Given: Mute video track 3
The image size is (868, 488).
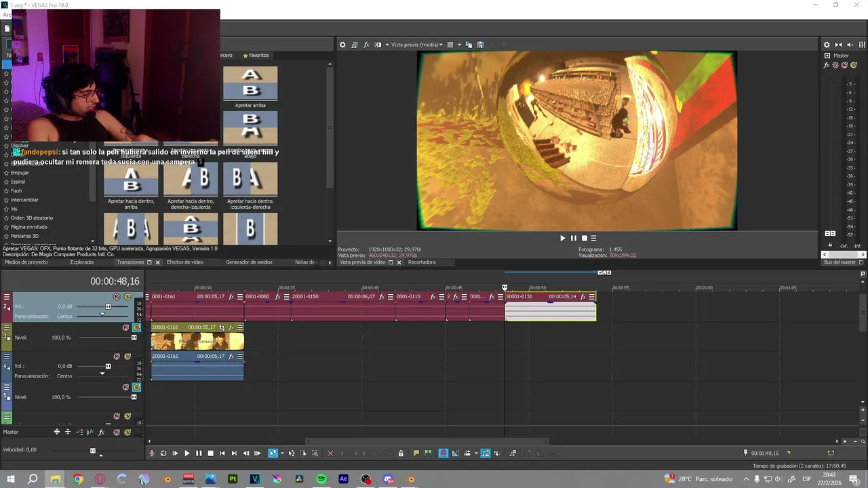Looking at the screenshot, I should [x=125, y=327].
